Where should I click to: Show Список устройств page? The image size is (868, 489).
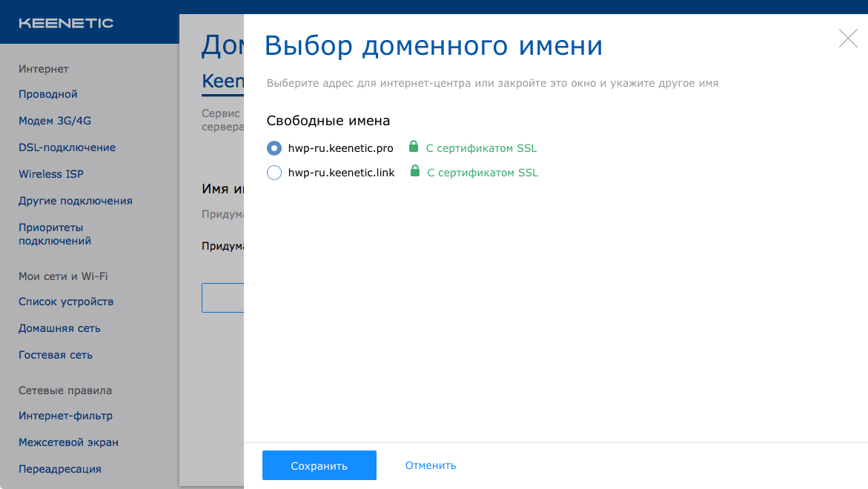pyautogui.click(x=66, y=302)
